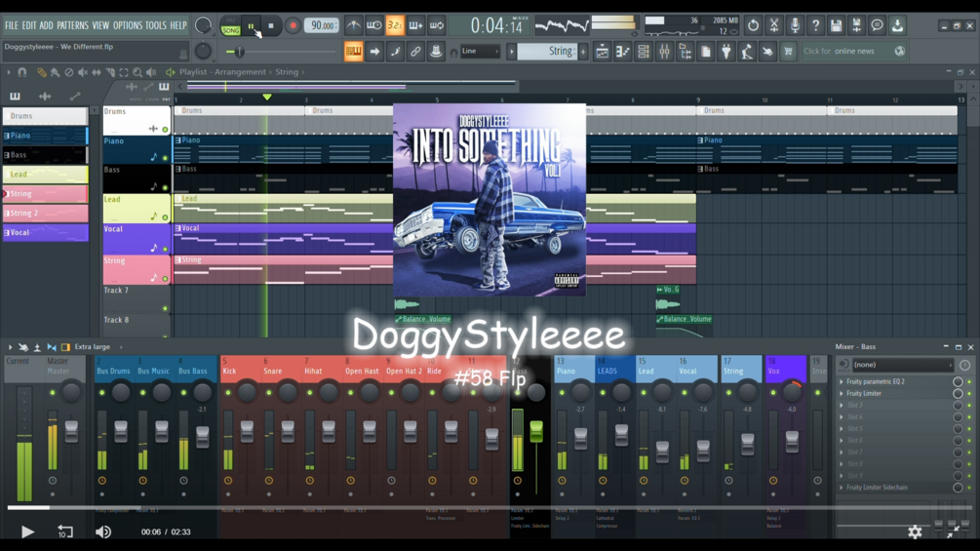
Task: Save project with floppy disk icon
Action: click(837, 25)
